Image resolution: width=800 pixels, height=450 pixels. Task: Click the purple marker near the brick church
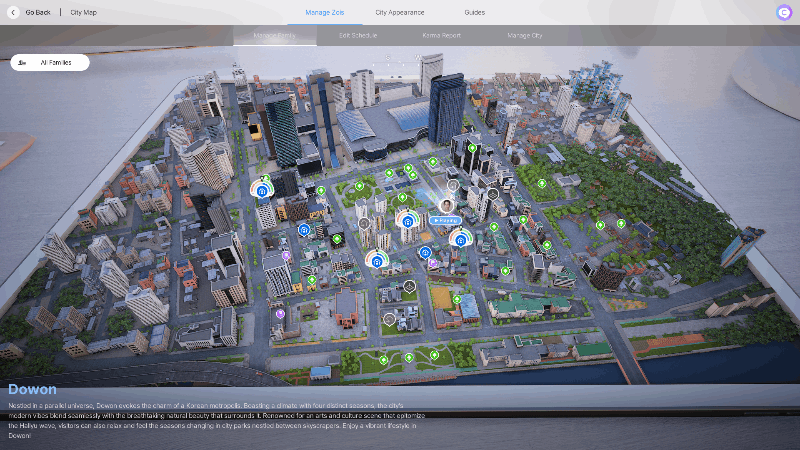(280, 313)
